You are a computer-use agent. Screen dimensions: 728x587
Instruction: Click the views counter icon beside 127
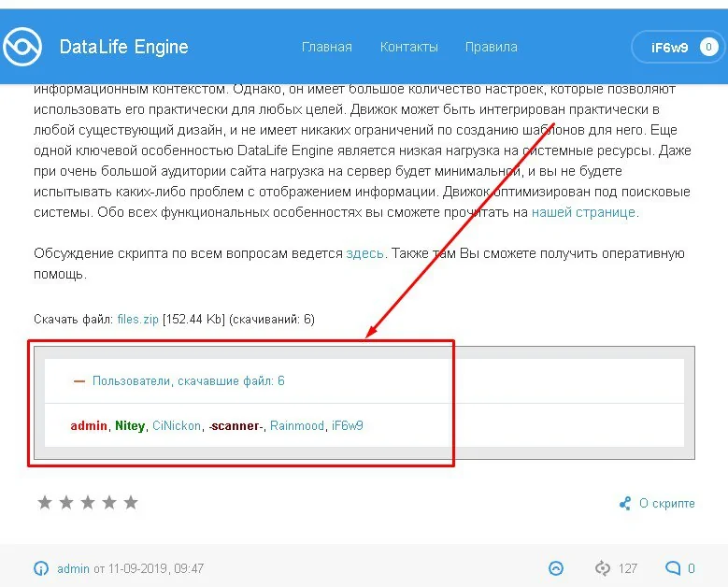coord(603,568)
